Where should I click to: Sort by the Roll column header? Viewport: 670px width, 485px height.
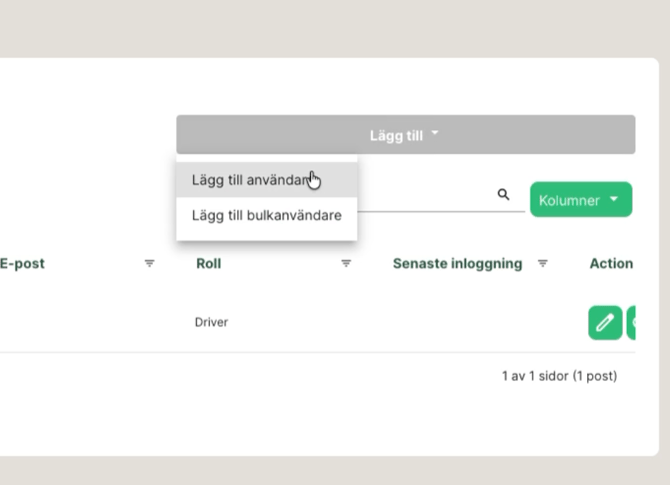click(x=208, y=264)
